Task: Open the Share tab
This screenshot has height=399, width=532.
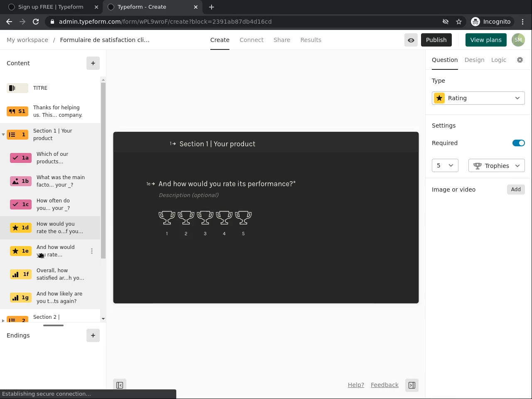Action: (282, 40)
